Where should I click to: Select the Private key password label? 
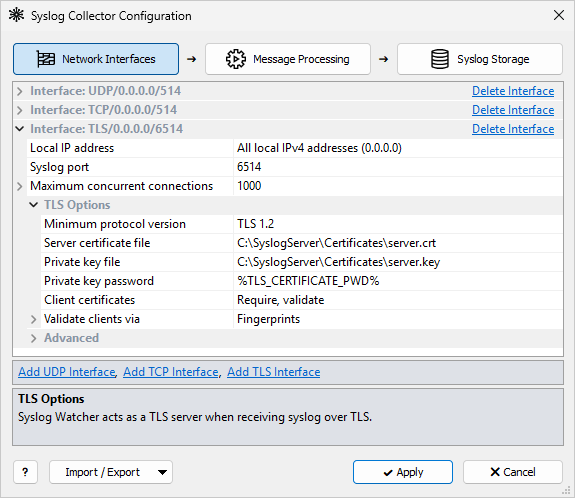coord(99,281)
